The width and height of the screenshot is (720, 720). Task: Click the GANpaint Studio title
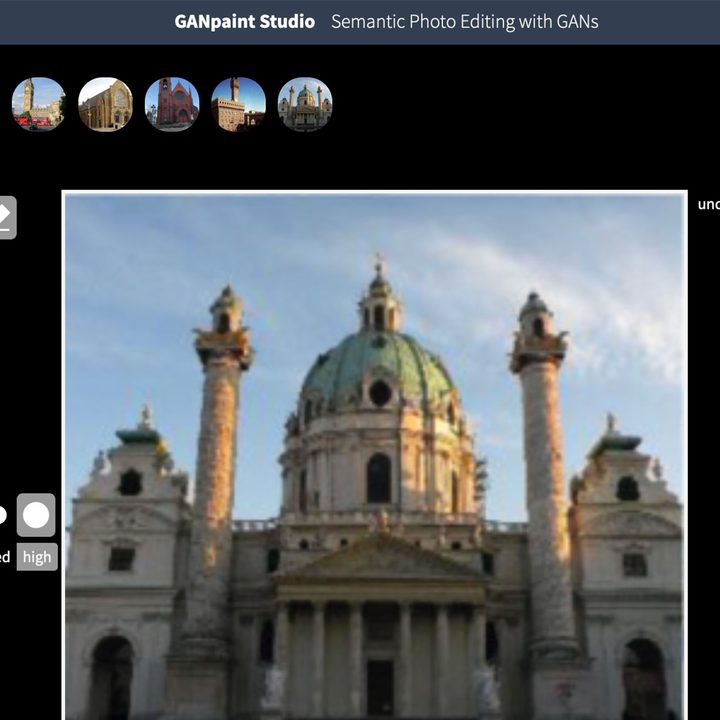click(x=245, y=22)
